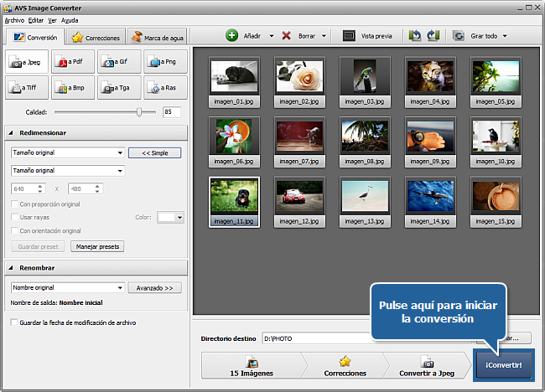Open the 'Nombre original' rename dropdown
This screenshot has width=545, height=392.
tap(67, 287)
